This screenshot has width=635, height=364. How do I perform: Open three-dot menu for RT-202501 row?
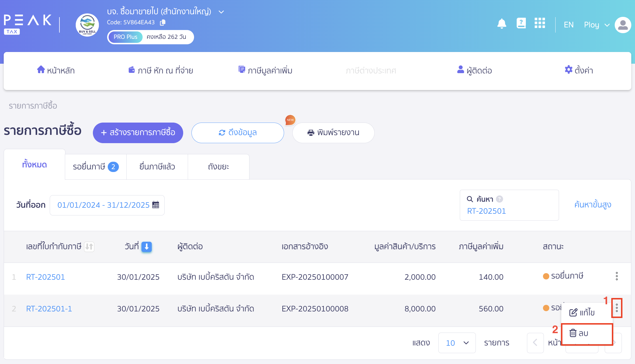pyautogui.click(x=617, y=276)
